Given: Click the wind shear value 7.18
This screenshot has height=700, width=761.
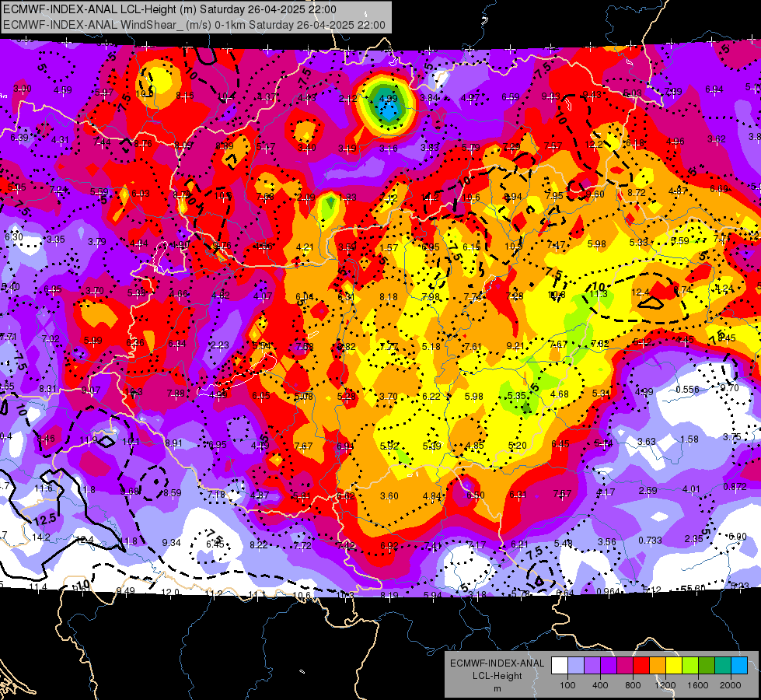Looking at the screenshot, I should coord(216,494).
